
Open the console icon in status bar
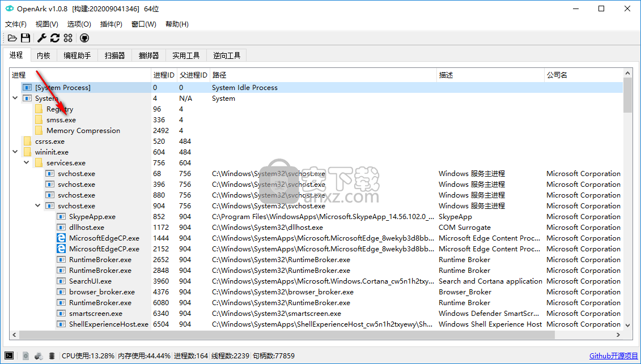pos(9,356)
